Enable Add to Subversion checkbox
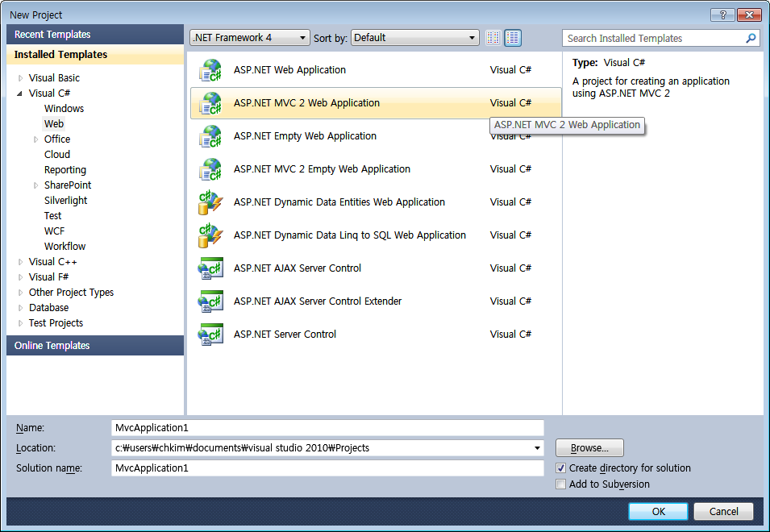The image size is (770, 532). tap(561, 484)
